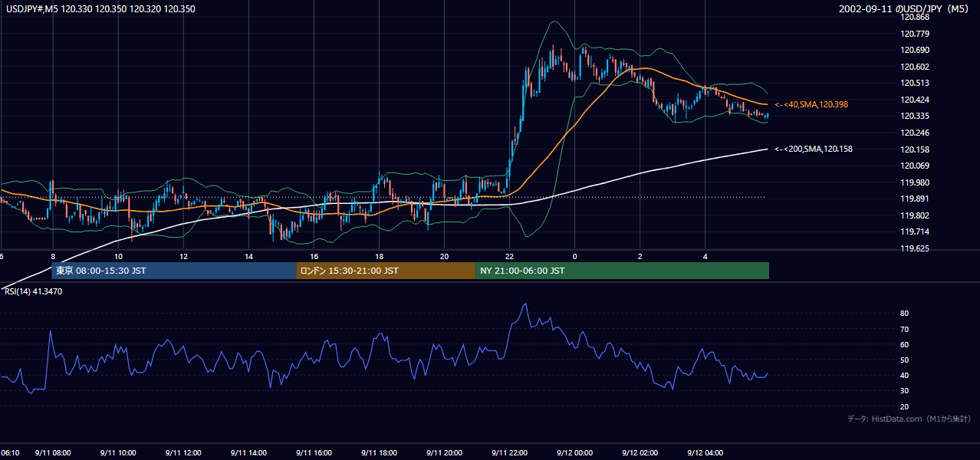980x460 pixels.
Task: Click hour tick 22 under the price chart
Action: pos(510,256)
